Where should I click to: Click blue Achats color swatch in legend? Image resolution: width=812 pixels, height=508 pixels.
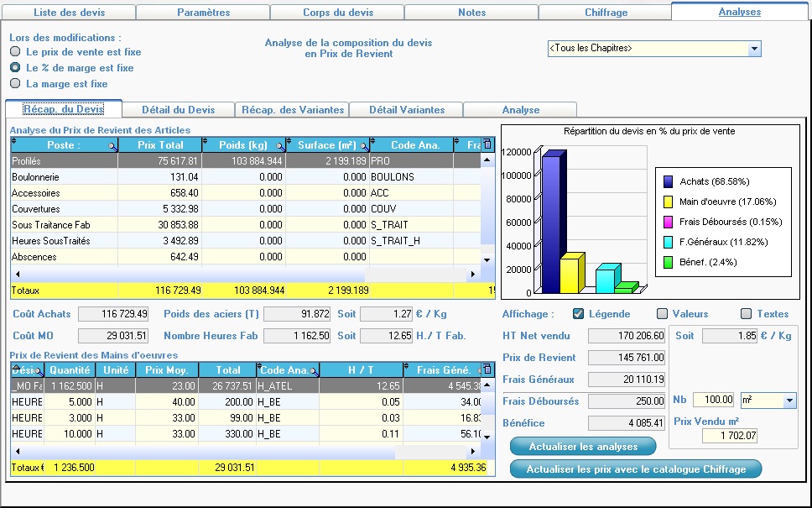[x=669, y=181]
